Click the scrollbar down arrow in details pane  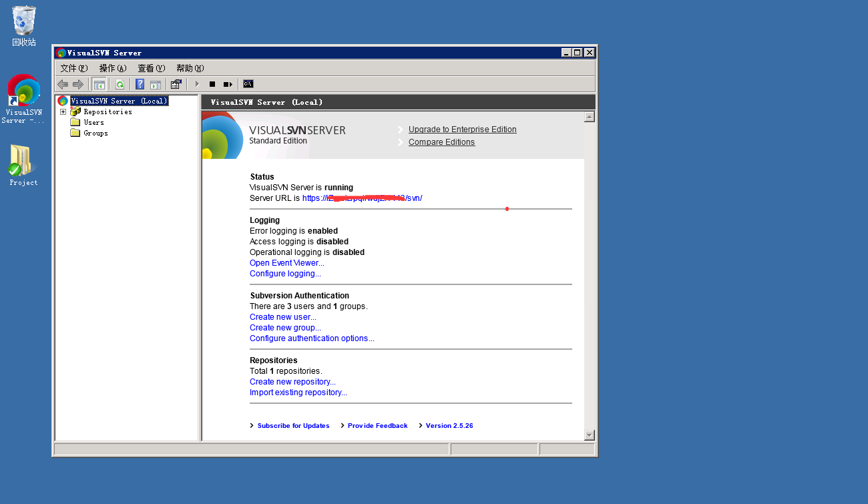point(589,435)
